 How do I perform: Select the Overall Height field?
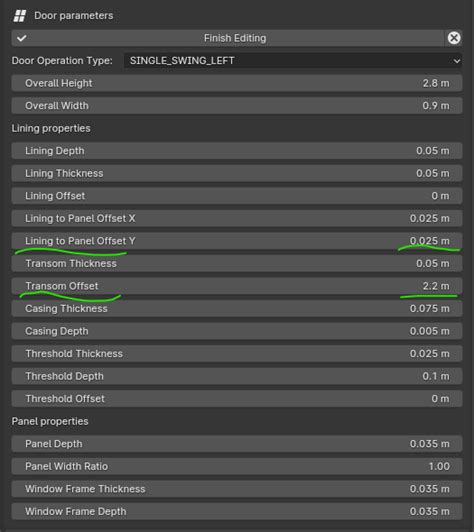(237, 83)
